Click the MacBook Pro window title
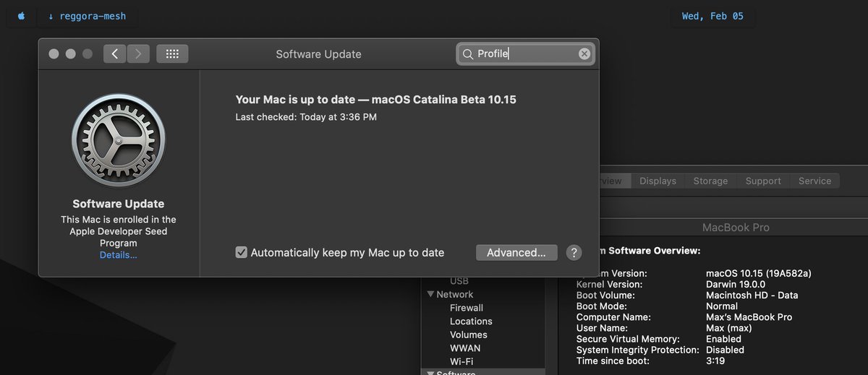The width and height of the screenshot is (868, 375). 736,228
